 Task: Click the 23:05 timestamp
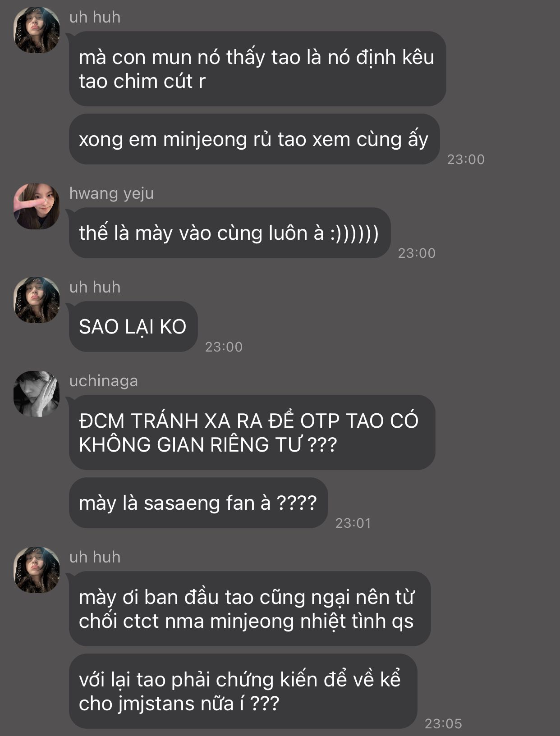point(443,723)
